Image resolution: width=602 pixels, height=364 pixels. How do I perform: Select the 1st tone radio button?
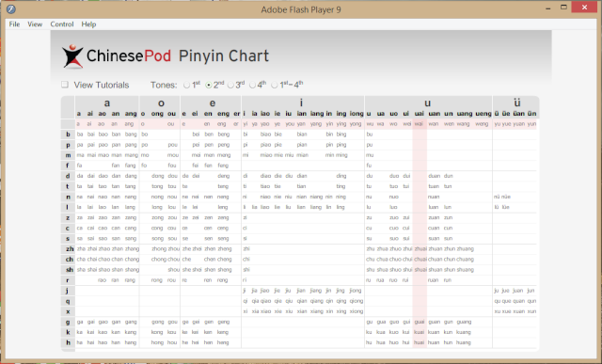click(186, 86)
